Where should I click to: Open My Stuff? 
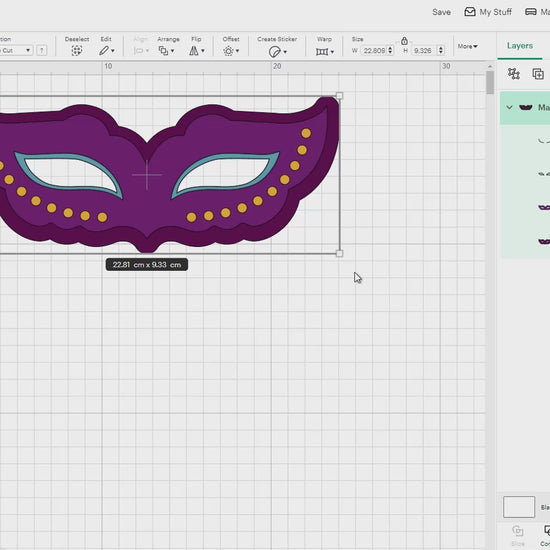[488, 12]
